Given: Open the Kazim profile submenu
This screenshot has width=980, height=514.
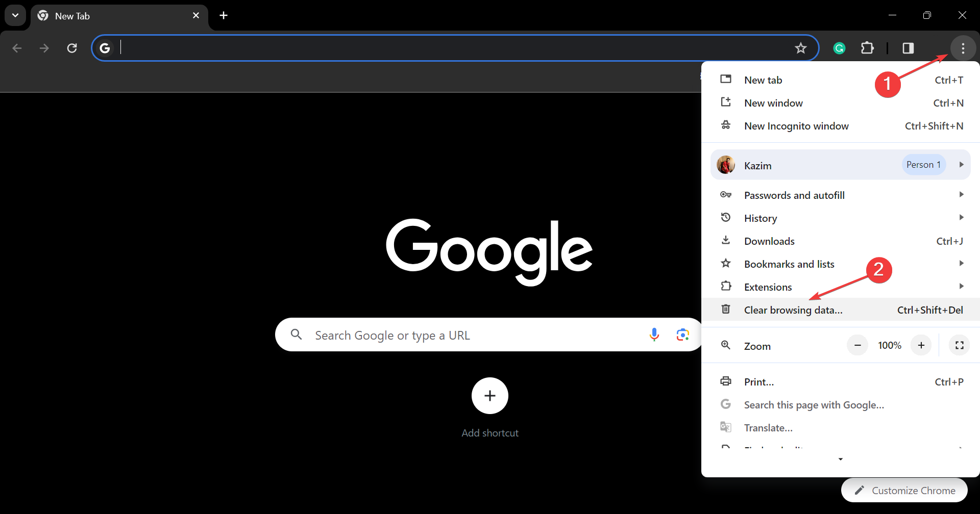Looking at the screenshot, I should (x=841, y=165).
